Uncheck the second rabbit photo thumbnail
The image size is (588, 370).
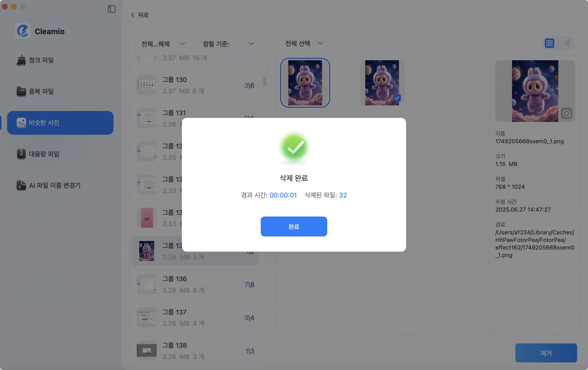click(397, 97)
